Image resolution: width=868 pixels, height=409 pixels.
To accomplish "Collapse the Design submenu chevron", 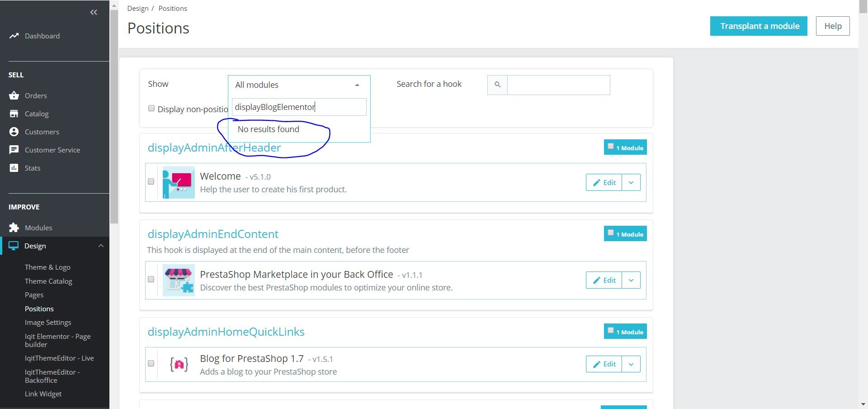I will (x=101, y=246).
